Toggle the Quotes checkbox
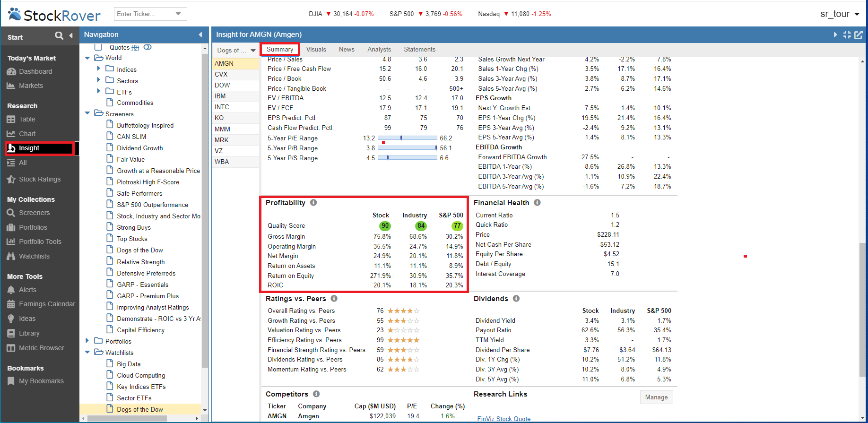 pyautogui.click(x=98, y=47)
